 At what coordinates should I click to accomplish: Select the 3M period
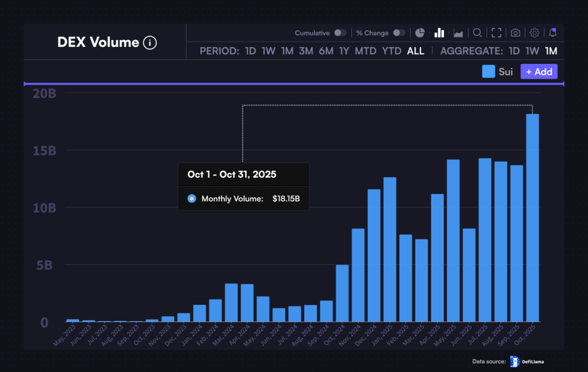click(306, 51)
